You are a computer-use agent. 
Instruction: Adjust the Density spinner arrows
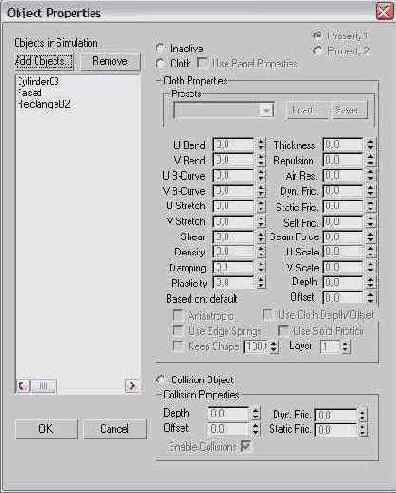click(261, 252)
